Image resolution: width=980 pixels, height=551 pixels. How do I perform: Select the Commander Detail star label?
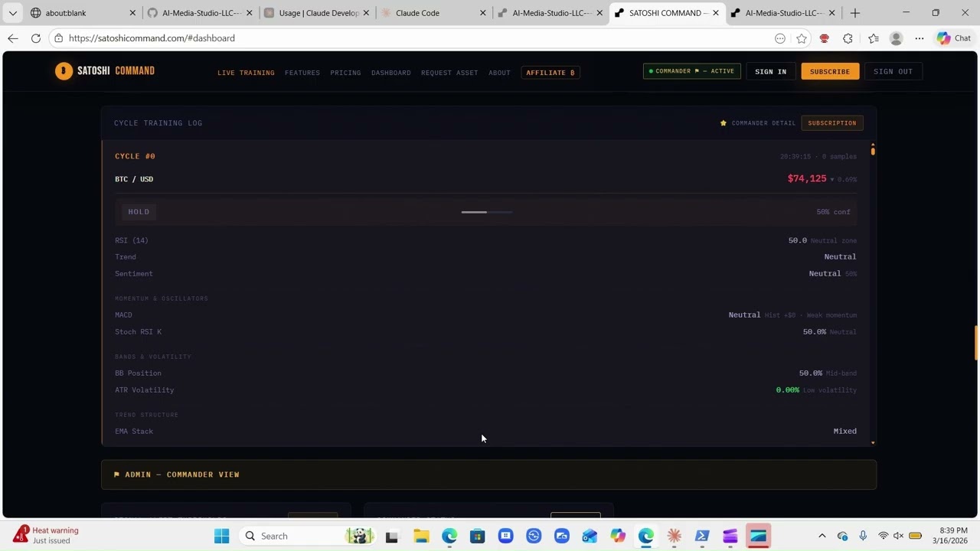[758, 123]
